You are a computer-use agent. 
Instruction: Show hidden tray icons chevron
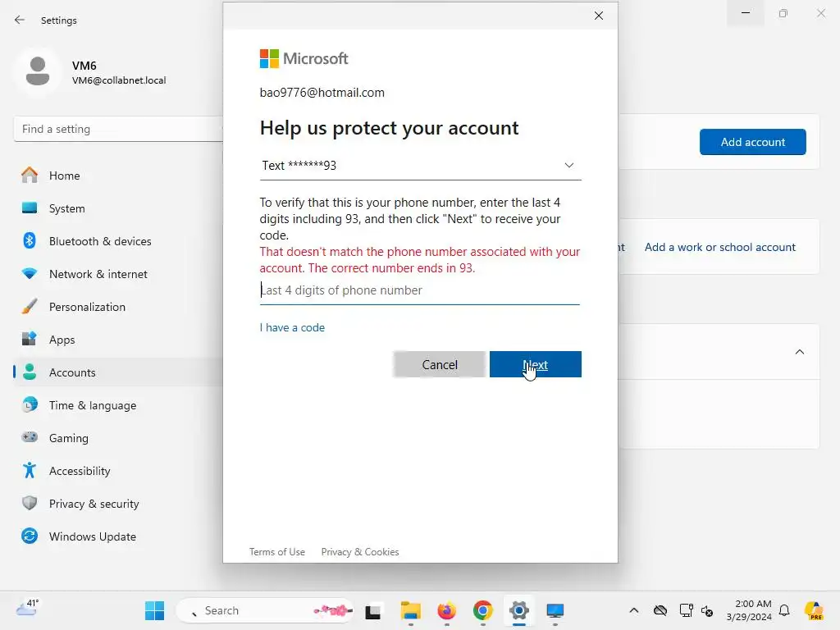(634, 610)
